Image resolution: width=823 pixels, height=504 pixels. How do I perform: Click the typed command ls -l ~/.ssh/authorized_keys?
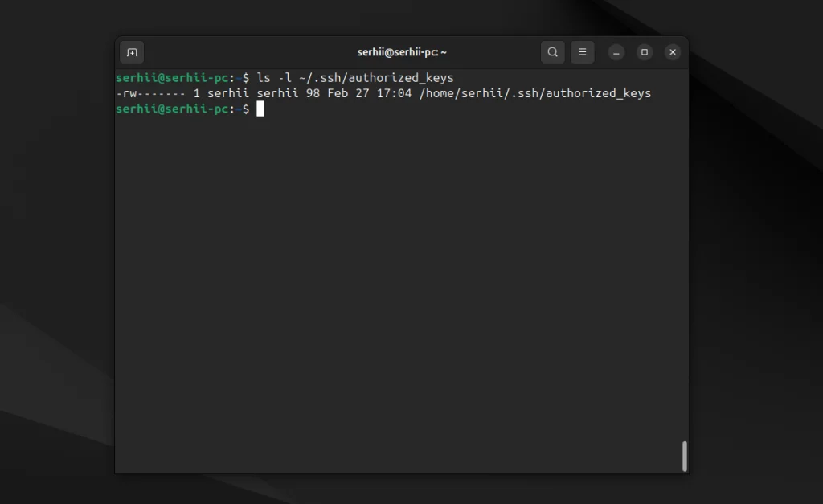354,78
